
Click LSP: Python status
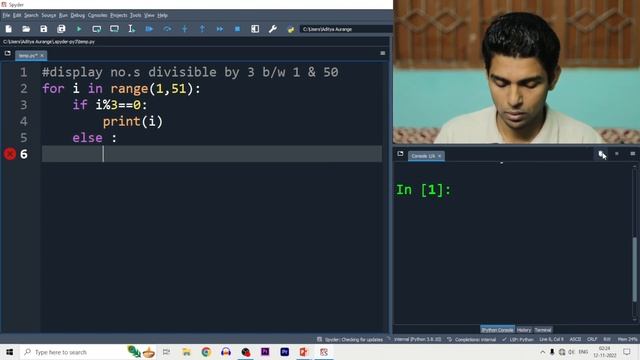pos(518,340)
